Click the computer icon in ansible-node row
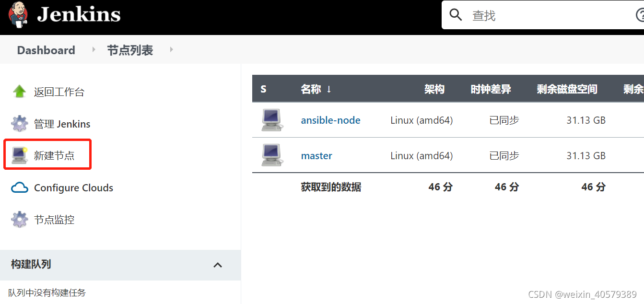The image size is (644, 304). [272, 120]
